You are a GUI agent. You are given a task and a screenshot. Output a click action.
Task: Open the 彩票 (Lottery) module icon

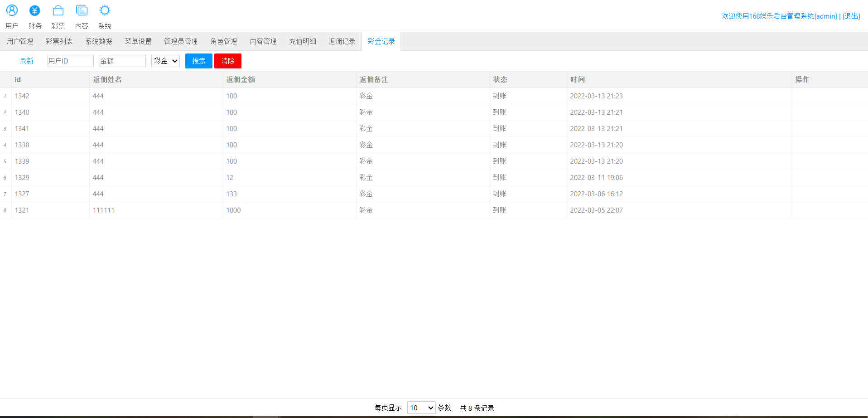pos(58,10)
